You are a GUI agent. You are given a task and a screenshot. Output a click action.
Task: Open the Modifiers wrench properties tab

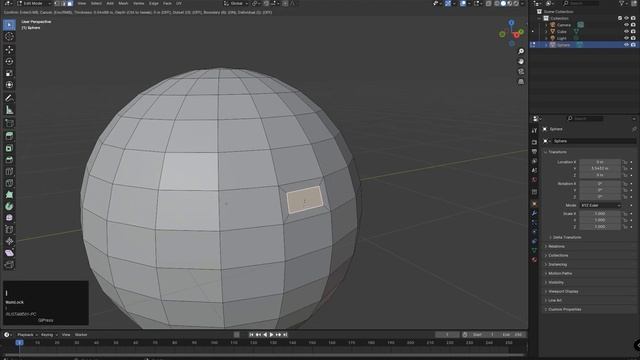tap(534, 213)
